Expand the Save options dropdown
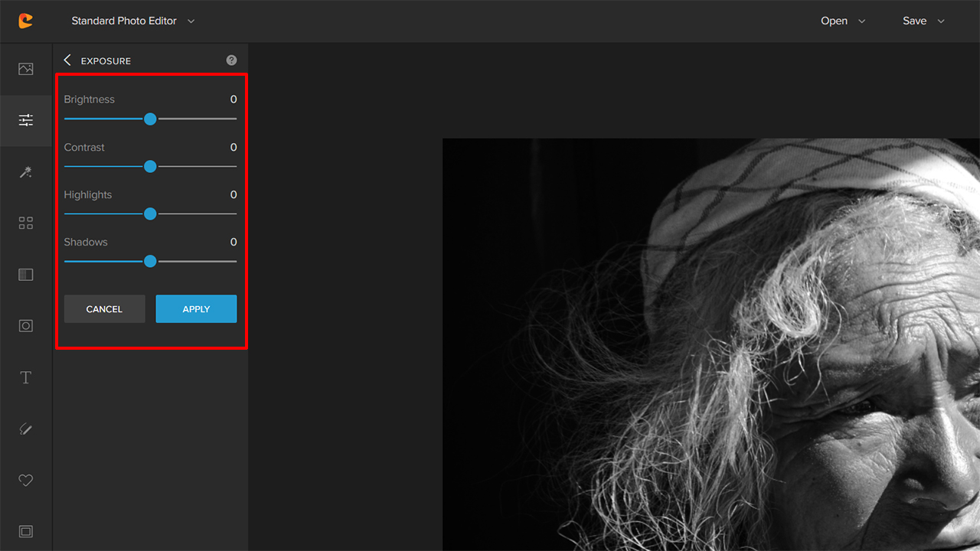Image resolution: width=980 pixels, height=551 pixels. click(923, 21)
